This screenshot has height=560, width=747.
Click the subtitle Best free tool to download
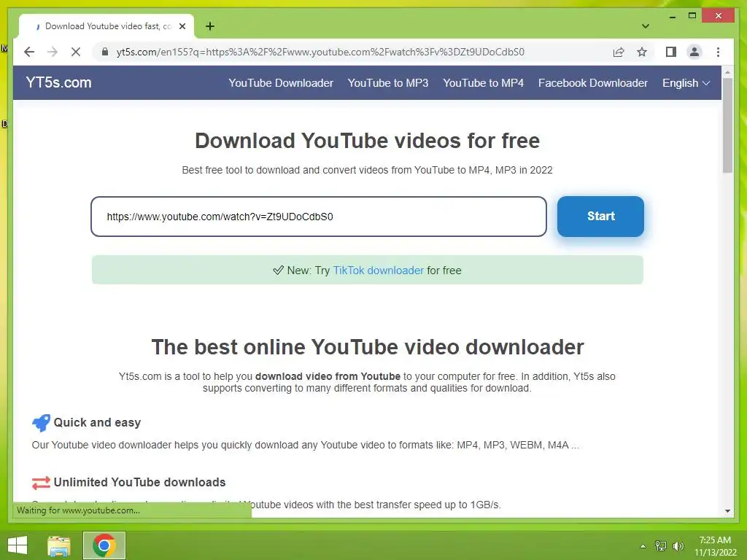368,170
